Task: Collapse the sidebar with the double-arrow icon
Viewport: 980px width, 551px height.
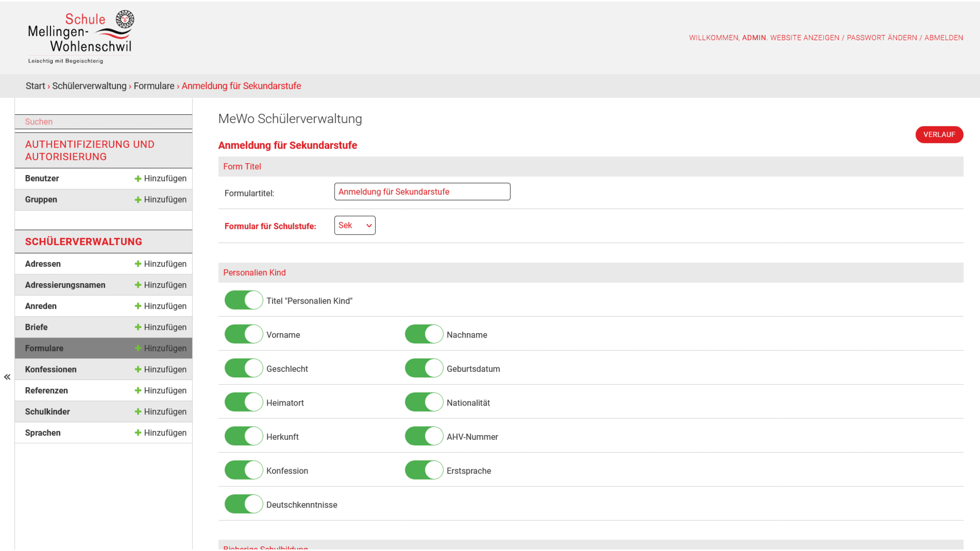Action: point(7,377)
